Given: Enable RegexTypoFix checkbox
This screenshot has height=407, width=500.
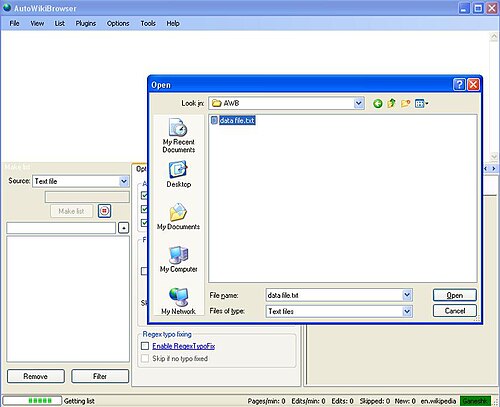Looking at the screenshot, I should point(145,346).
